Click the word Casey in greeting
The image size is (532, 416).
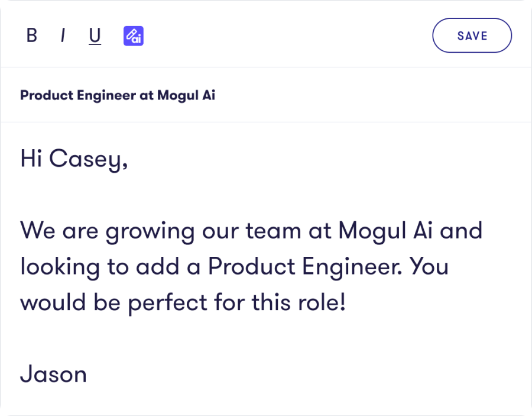click(x=88, y=159)
